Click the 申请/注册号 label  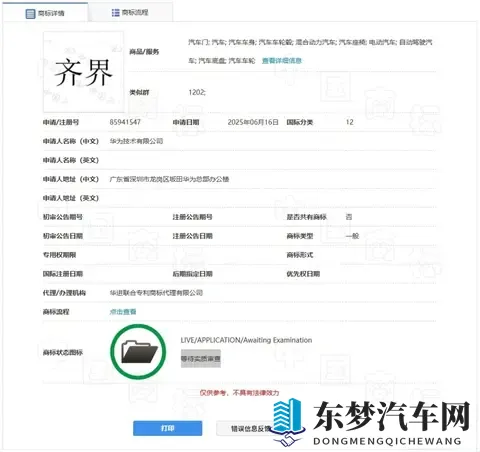click(61, 122)
